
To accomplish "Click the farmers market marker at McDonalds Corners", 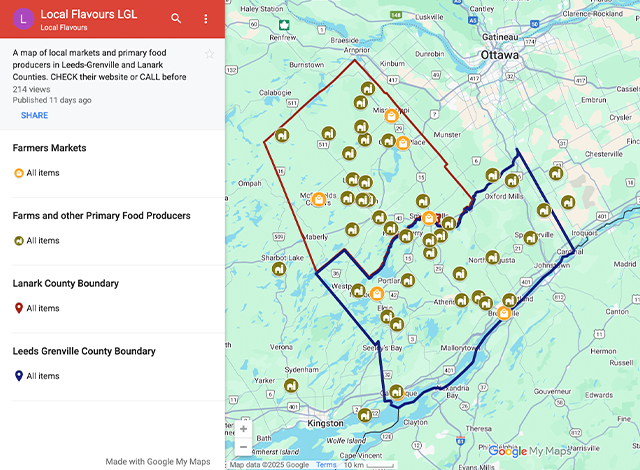I will click(x=318, y=200).
